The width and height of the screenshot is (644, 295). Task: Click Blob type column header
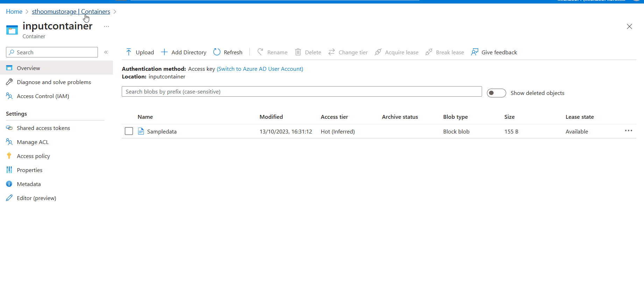point(455,117)
